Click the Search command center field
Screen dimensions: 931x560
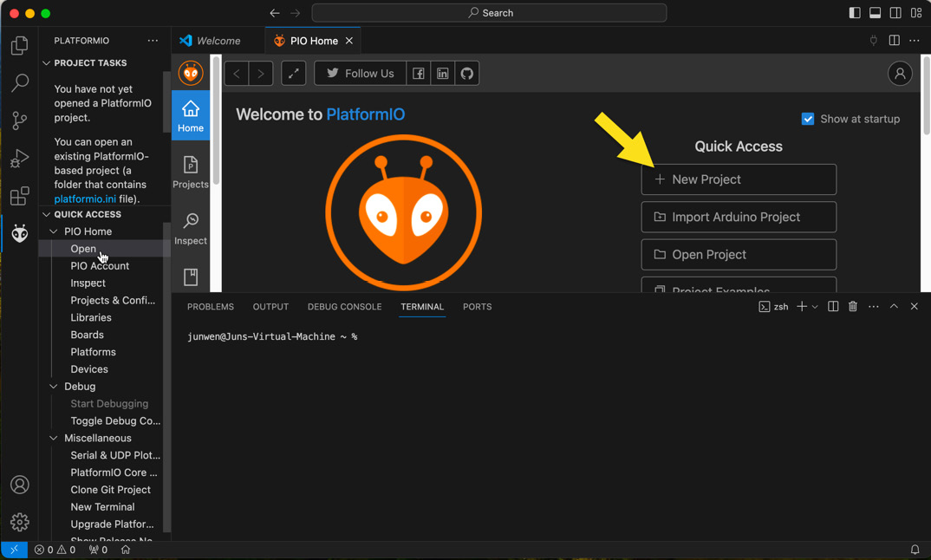click(x=489, y=13)
